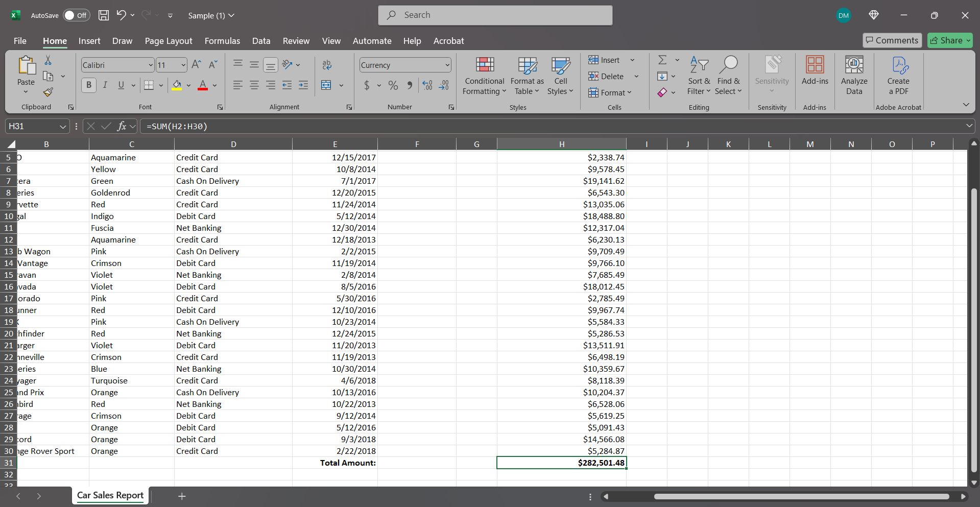Click the Accounting dollar format icon
This screenshot has width=980, height=507.
367,85
